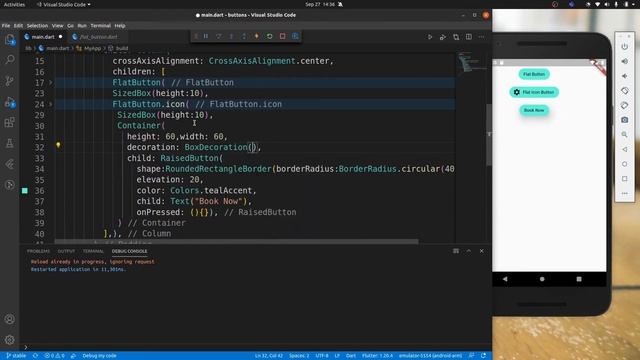Split the editor to the right
Viewport: 640px width, 360px height.
tap(469, 37)
